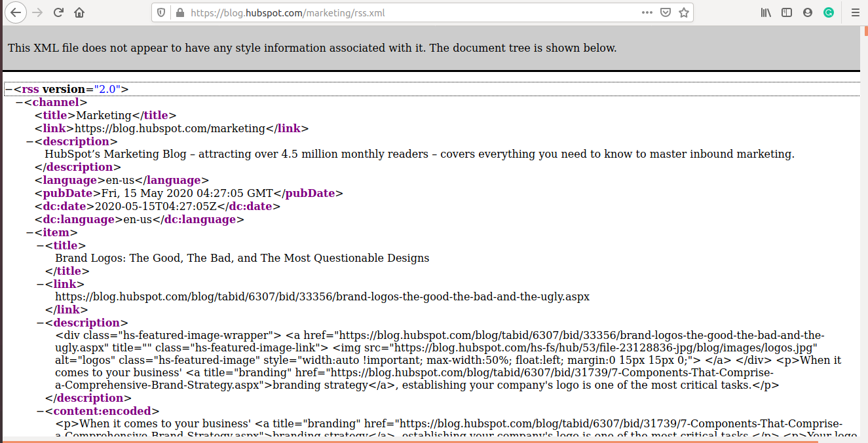The height and width of the screenshot is (443, 868).
Task: Click the closing channel description tag
Action: [77, 167]
